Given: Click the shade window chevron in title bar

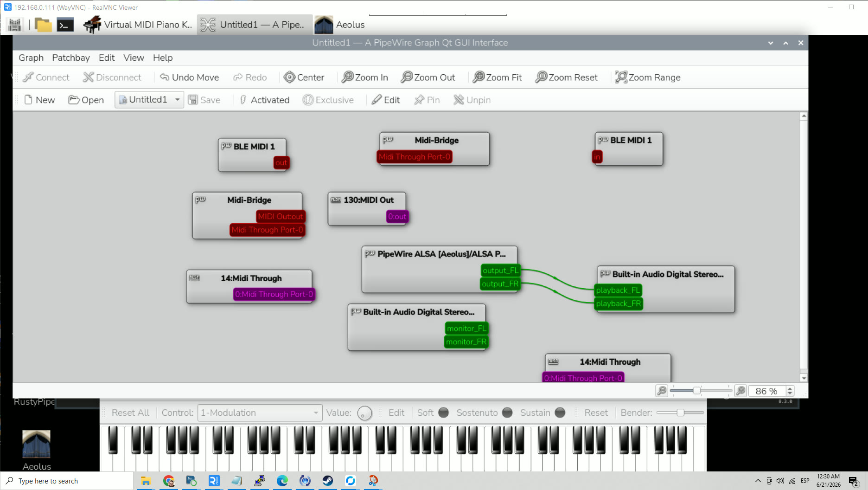Looking at the screenshot, I should tap(771, 43).
